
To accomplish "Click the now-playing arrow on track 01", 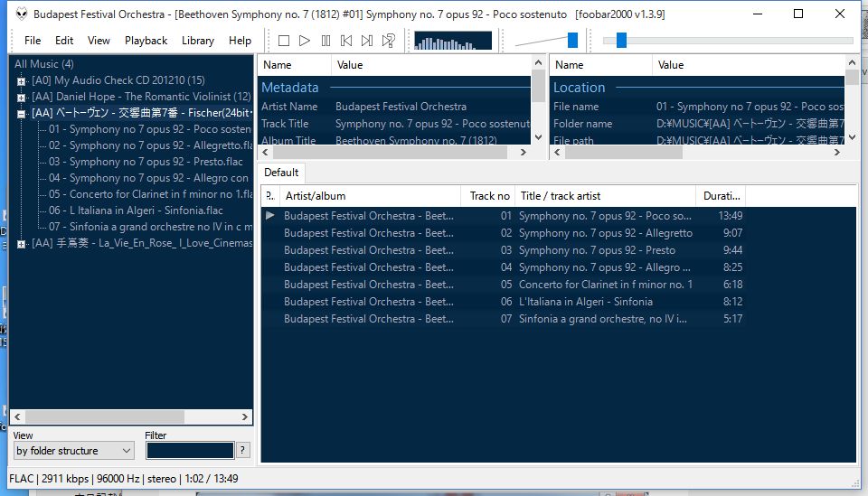I will coord(270,216).
